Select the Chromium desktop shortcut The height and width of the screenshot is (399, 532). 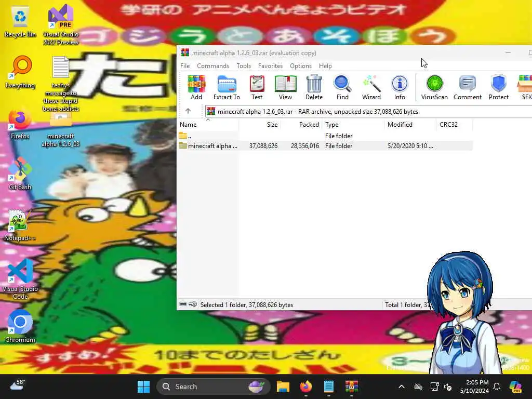[x=20, y=326]
